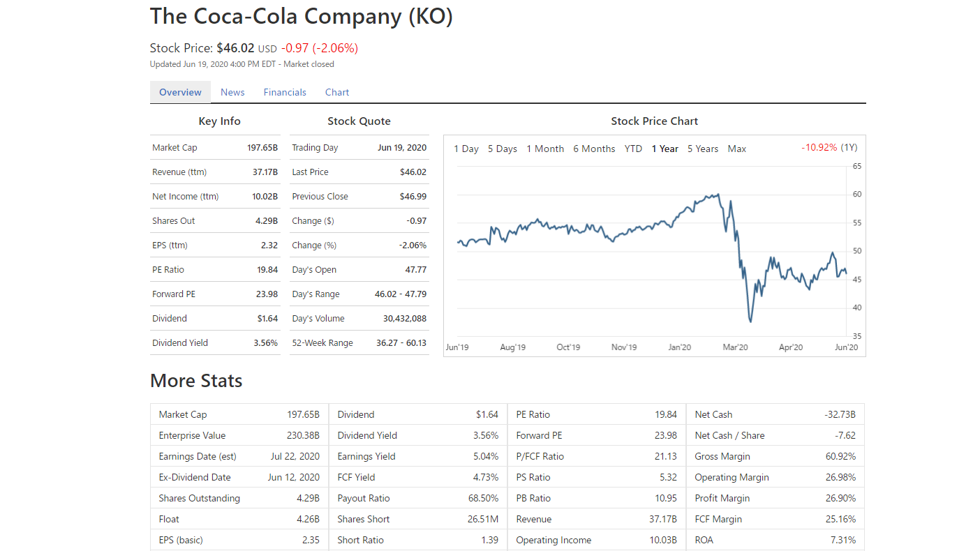980x551 pixels.
Task: Click Earnings Yield value 5.04%
Action: (486, 457)
